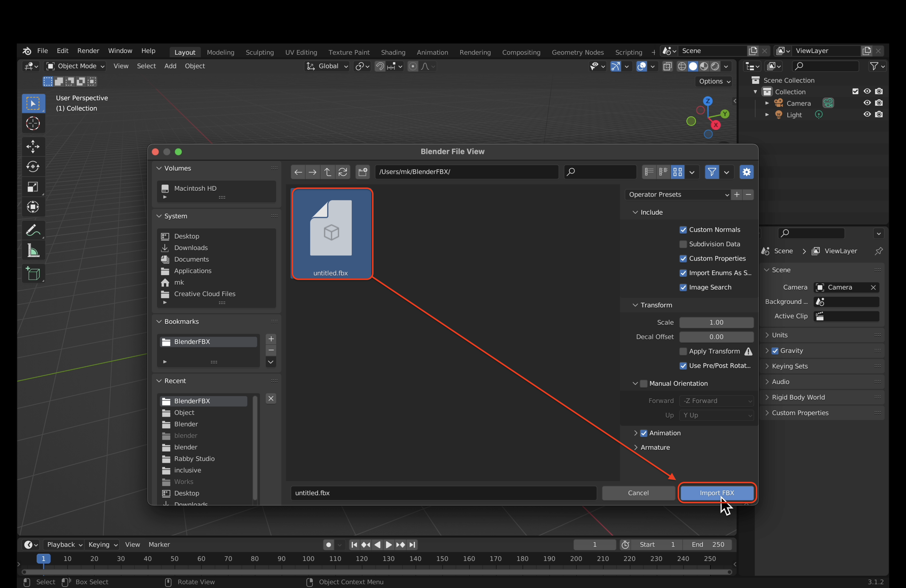Switch file view to horizontal list display
This screenshot has height=588, width=906.
pos(663,172)
